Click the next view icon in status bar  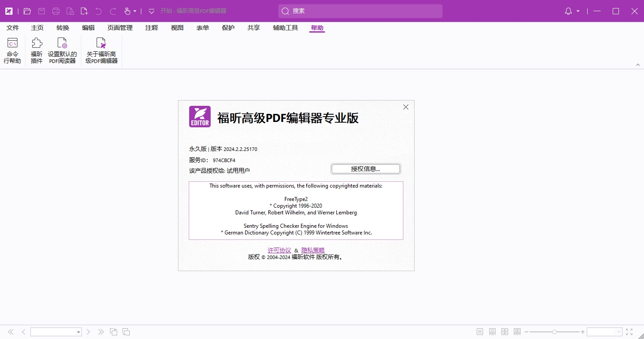[x=126, y=332]
